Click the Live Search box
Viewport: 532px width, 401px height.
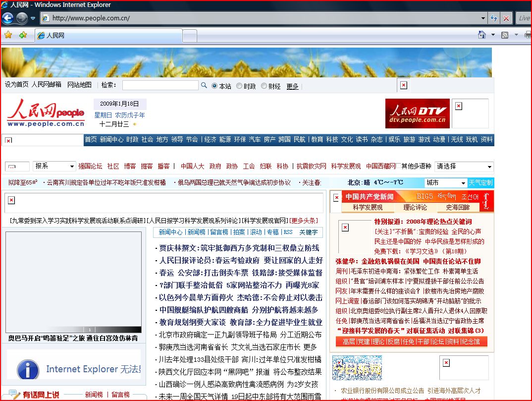[524, 18]
